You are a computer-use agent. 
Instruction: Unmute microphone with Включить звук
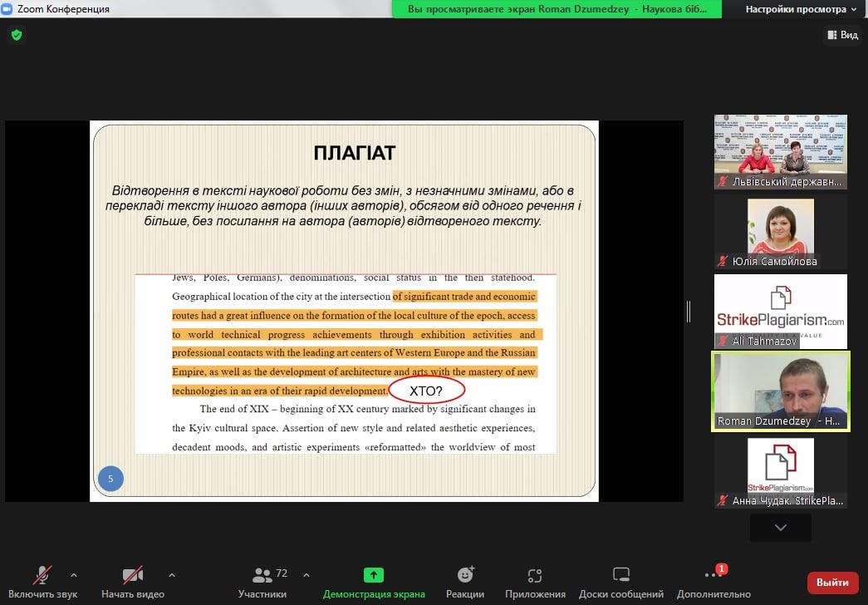tap(42, 581)
